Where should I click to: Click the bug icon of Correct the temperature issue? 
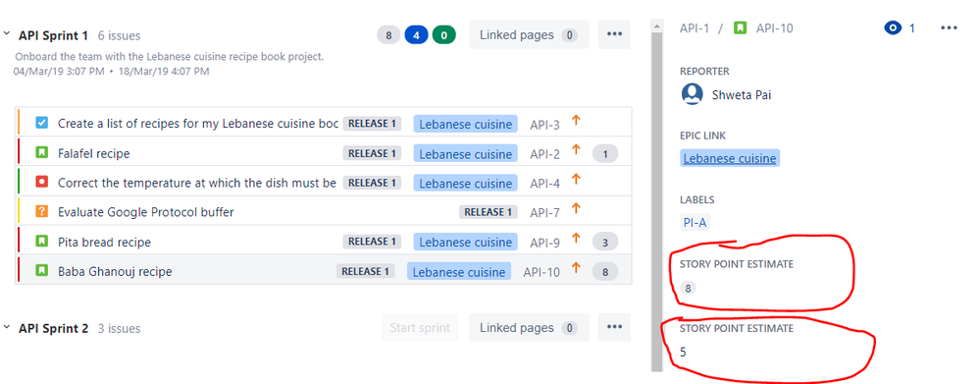[x=42, y=182]
